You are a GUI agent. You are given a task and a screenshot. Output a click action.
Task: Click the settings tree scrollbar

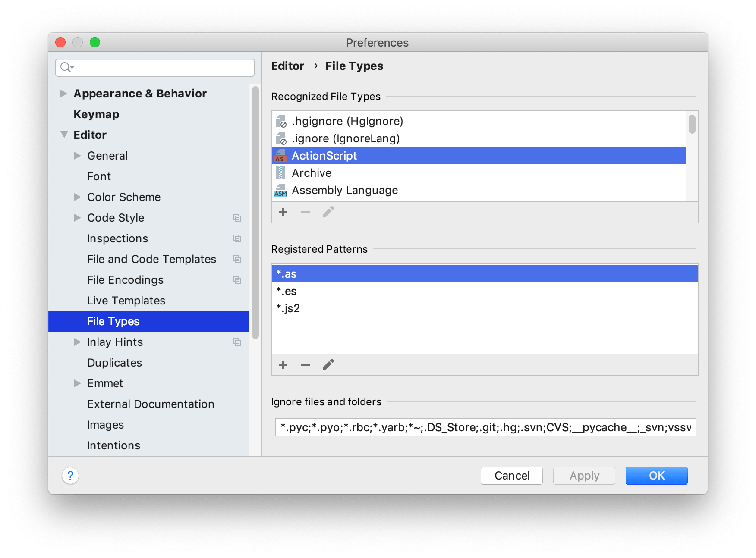[255, 213]
